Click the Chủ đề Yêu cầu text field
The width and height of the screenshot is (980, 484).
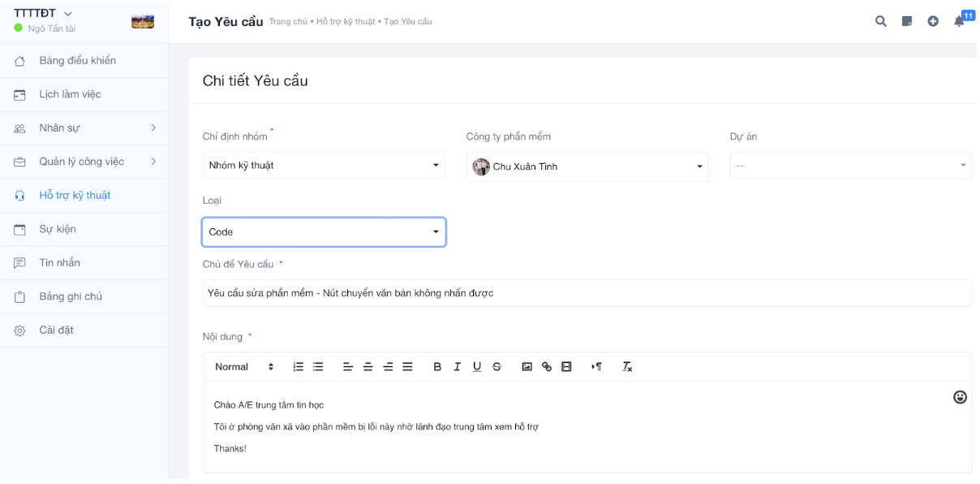pos(587,293)
